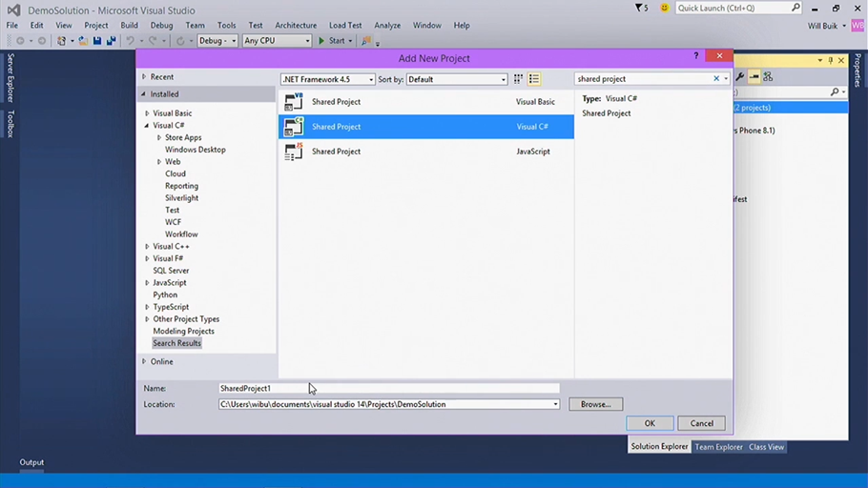Viewport: 868px width, 488px height.
Task: Switch to Team Explorer tab
Action: (x=718, y=447)
